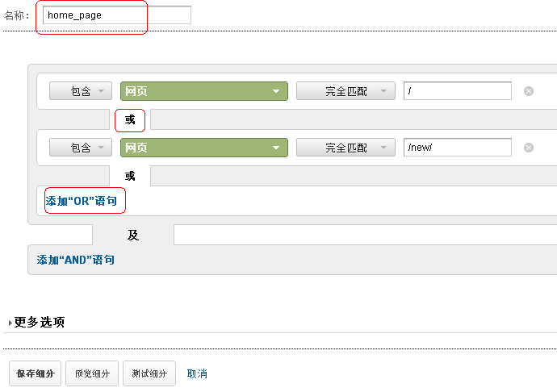The image size is (557, 392).
Task: Remove the condition row containing /new/
Action: [x=529, y=148]
